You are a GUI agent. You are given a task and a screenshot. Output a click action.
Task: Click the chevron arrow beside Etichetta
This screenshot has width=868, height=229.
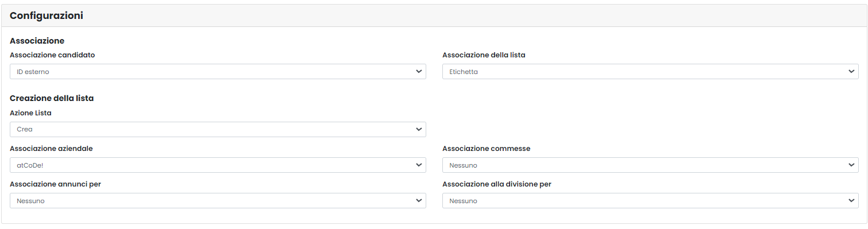pos(851,72)
